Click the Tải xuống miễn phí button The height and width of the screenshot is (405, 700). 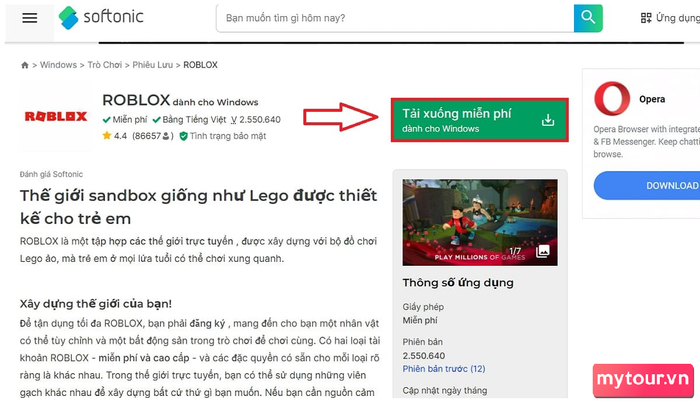(x=479, y=120)
